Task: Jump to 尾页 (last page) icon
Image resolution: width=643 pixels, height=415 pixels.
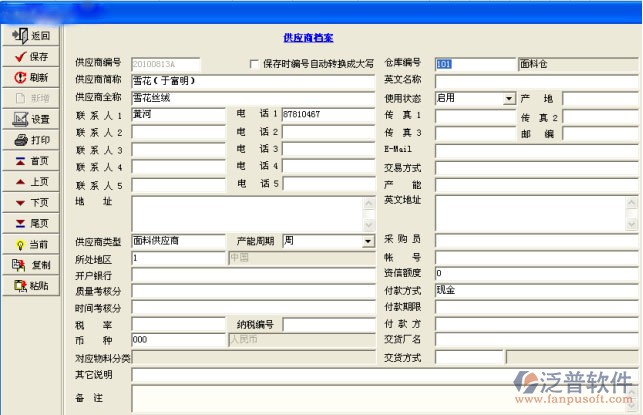Action: coord(20,223)
